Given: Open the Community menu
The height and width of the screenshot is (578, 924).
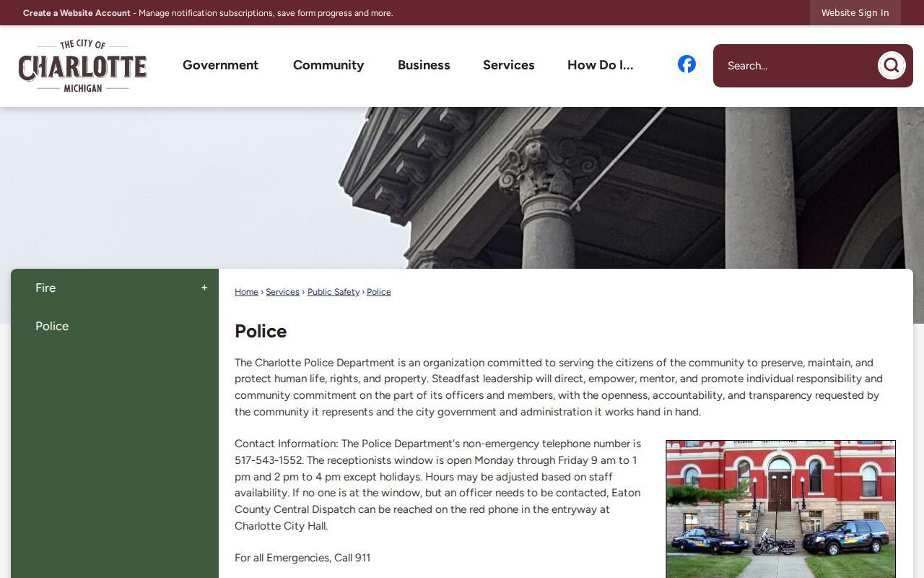Looking at the screenshot, I should point(328,65).
